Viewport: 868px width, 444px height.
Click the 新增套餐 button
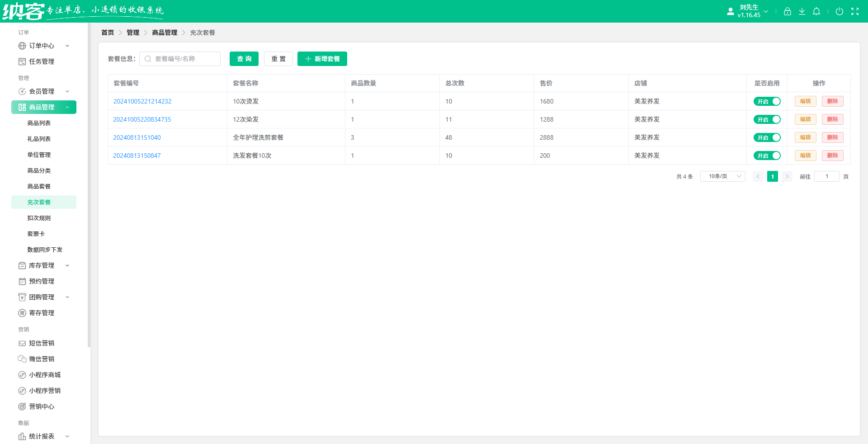pyautogui.click(x=322, y=59)
